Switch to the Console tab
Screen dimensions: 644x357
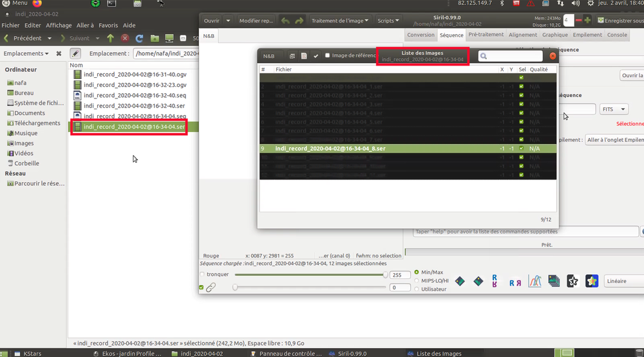click(x=617, y=35)
